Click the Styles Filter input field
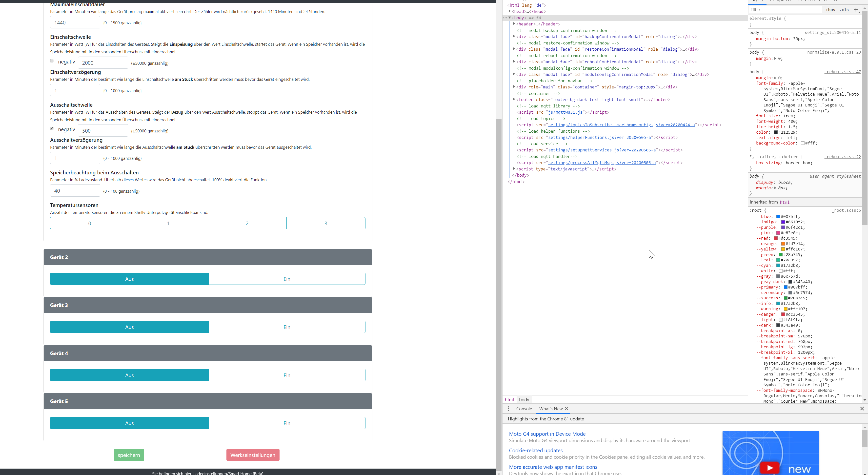The width and height of the screenshot is (868, 475). point(785,10)
